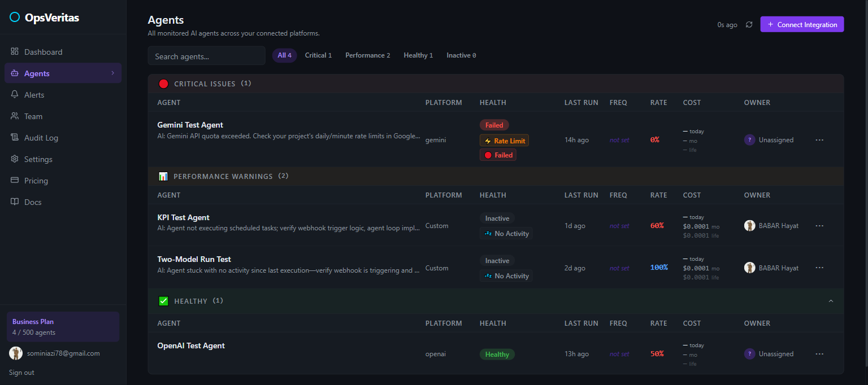The image size is (868, 385).
Task: Select the Critical 1 filter tab
Action: click(318, 55)
